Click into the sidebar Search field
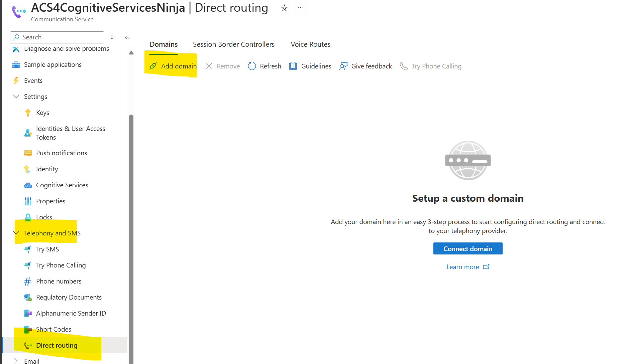 pos(57,37)
